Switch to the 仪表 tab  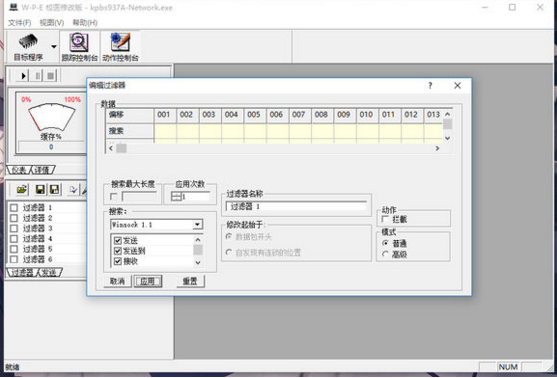(19, 170)
